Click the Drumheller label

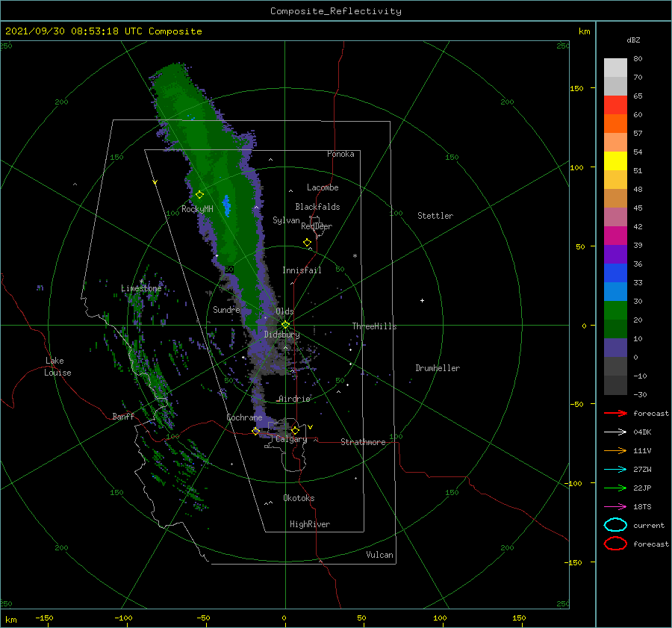pos(438,368)
